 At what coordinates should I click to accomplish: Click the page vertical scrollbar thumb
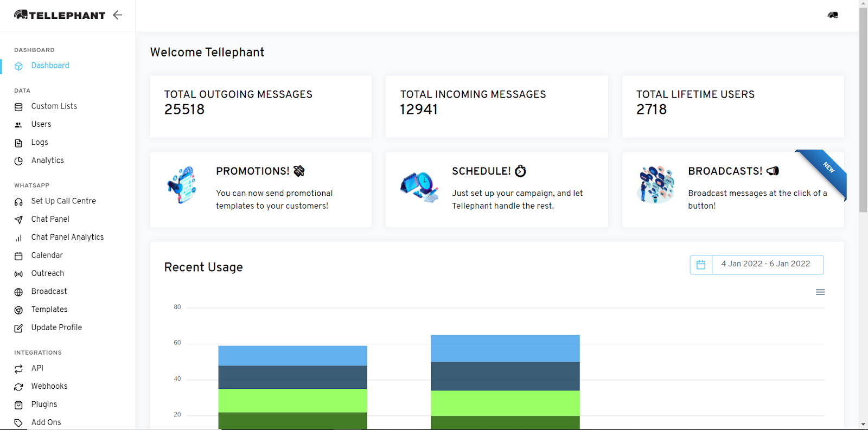(x=863, y=110)
